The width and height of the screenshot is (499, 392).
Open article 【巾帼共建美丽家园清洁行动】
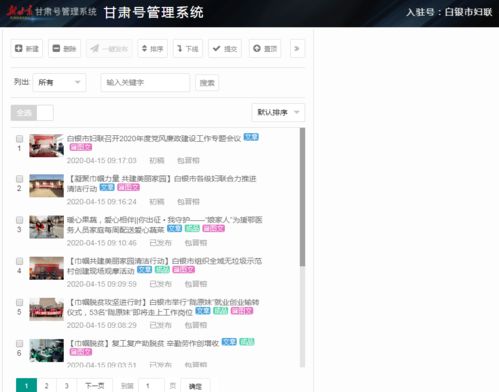pyautogui.click(x=164, y=266)
